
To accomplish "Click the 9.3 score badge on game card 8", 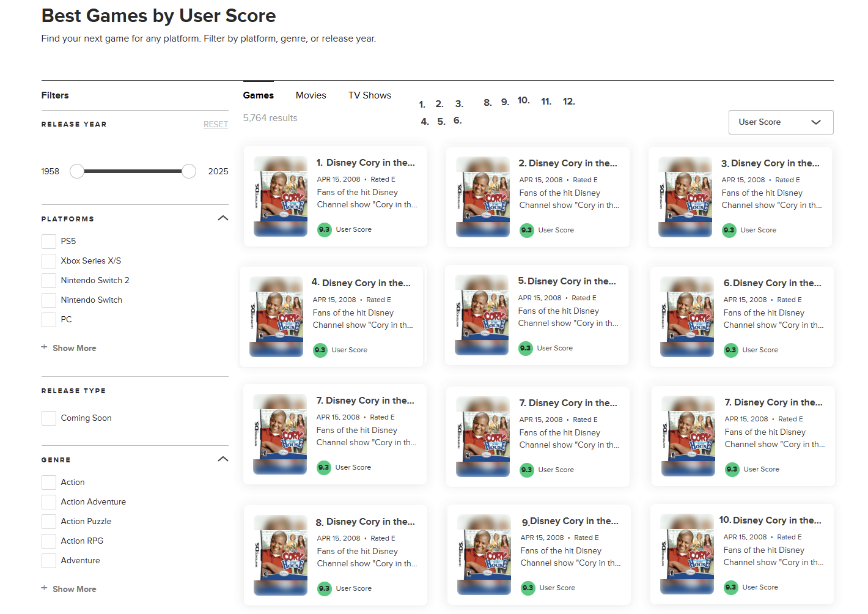I will point(324,588).
